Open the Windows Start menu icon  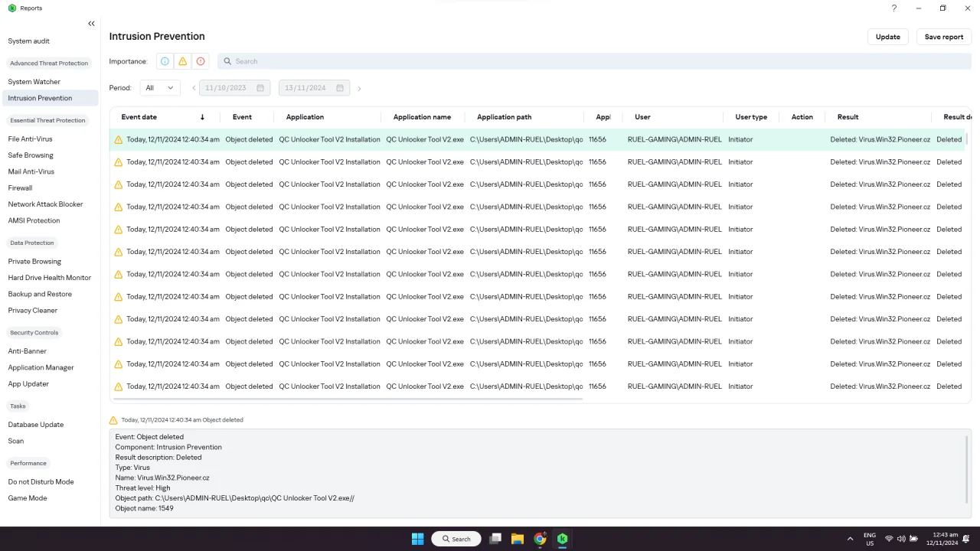(418, 539)
